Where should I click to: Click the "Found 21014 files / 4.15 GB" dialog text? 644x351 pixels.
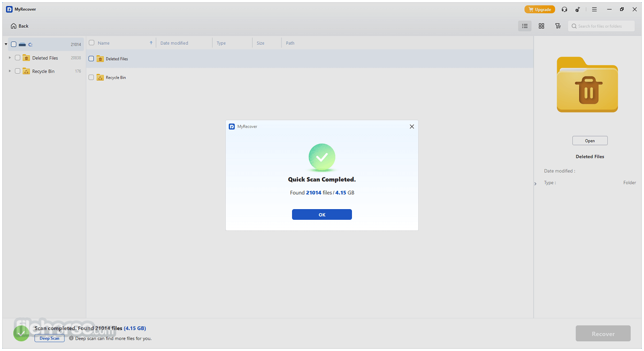click(322, 193)
